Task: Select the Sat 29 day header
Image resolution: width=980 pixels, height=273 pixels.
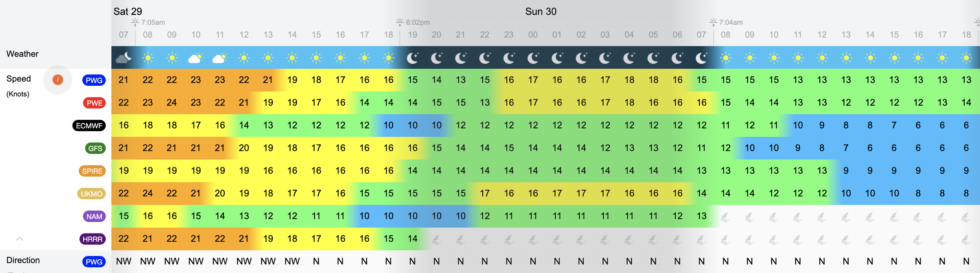Action: point(128,11)
